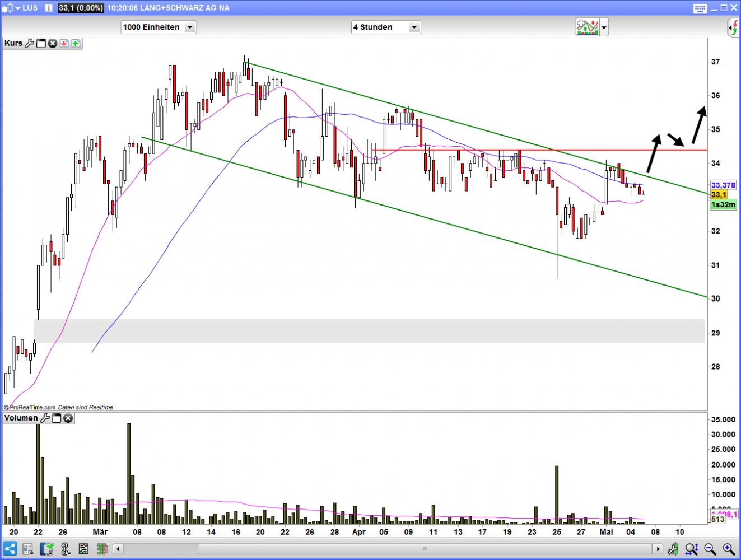Click the chain link icon in bottom toolbar
741x560 pixels.
66,549
